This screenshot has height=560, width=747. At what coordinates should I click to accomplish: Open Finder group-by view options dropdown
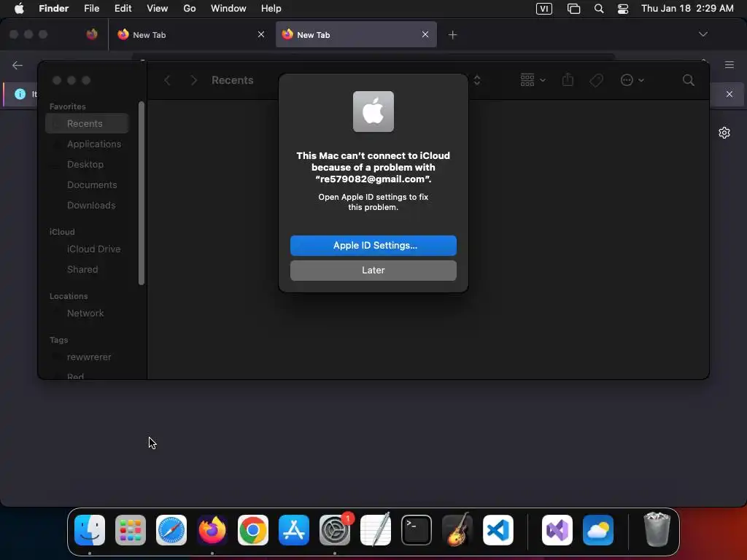(533, 80)
